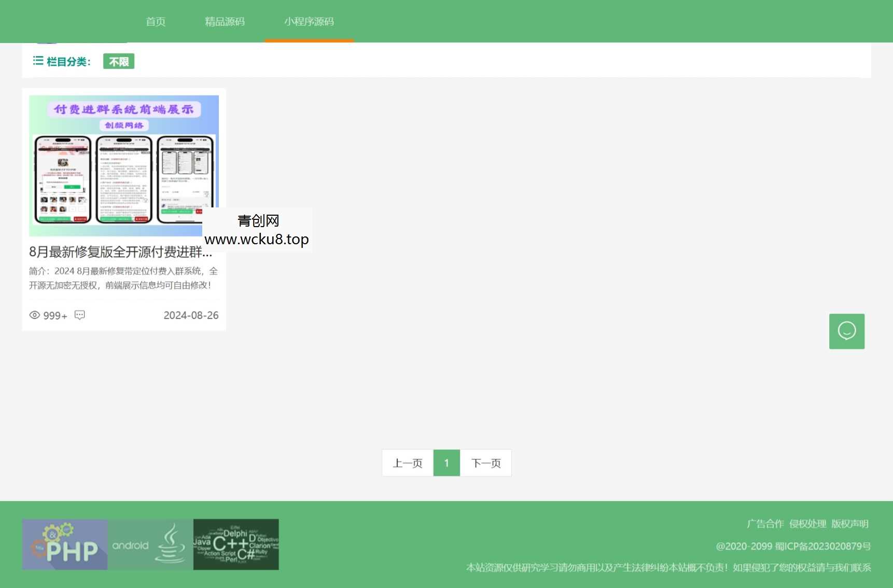Click the 下一页 pagination button

coord(485,463)
